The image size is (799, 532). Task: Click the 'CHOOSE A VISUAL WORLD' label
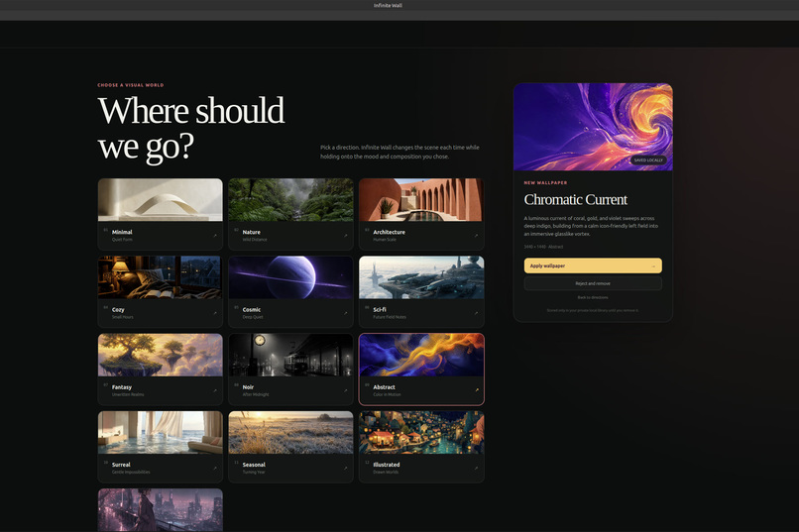[x=131, y=85]
